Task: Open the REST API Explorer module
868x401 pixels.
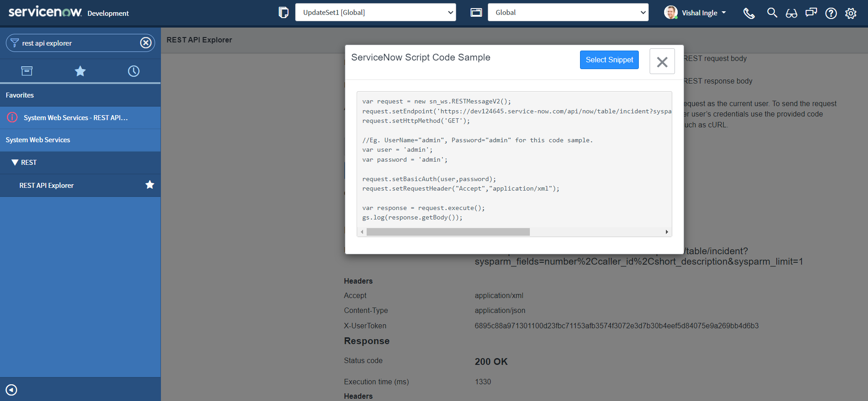Action: [x=47, y=186]
